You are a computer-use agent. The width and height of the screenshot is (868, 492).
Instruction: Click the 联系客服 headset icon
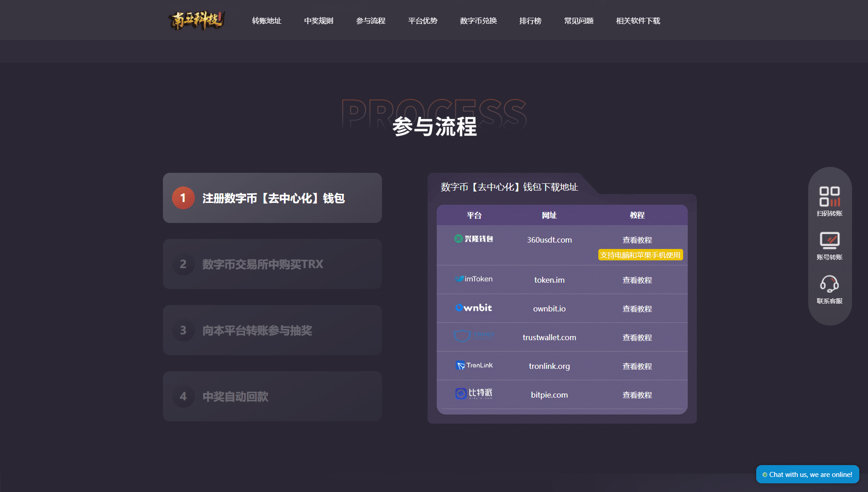[829, 284]
